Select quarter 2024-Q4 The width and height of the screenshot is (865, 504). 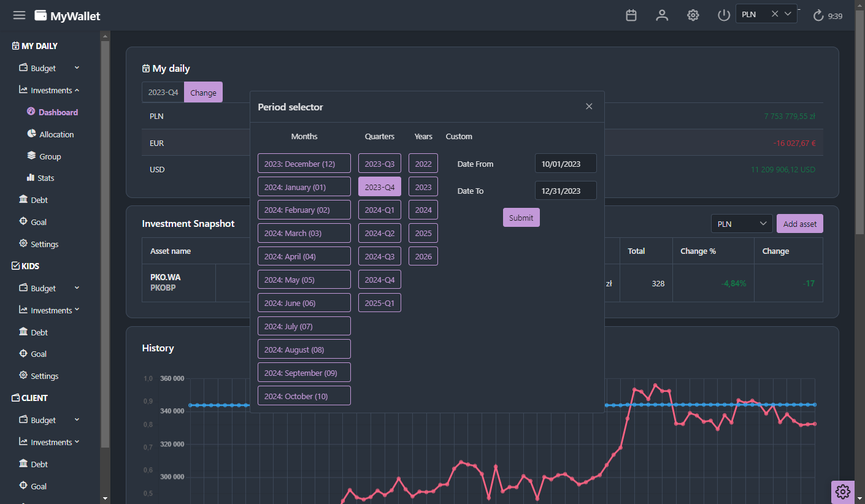point(380,280)
